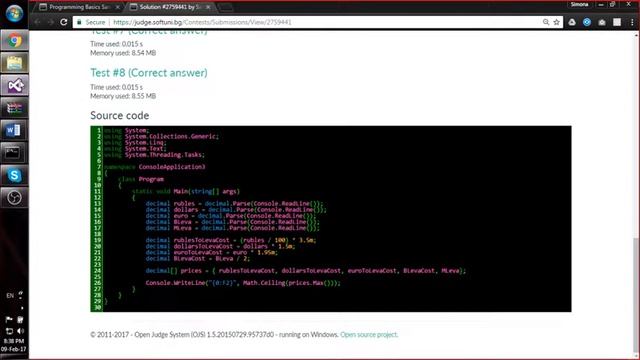Open Skype from the taskbar
This screenshot has height=360, width=640.
point(14,175)
